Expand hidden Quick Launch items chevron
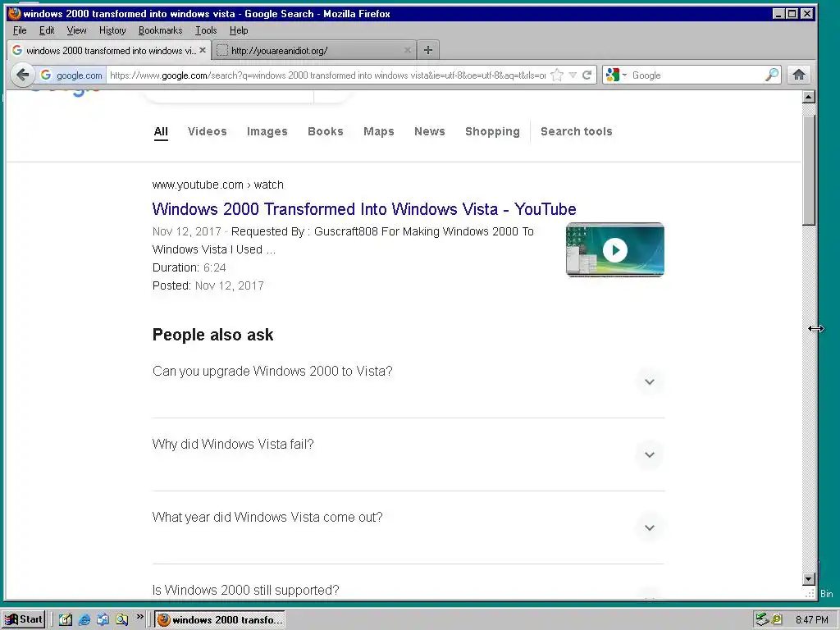 (x=139, y=617)
